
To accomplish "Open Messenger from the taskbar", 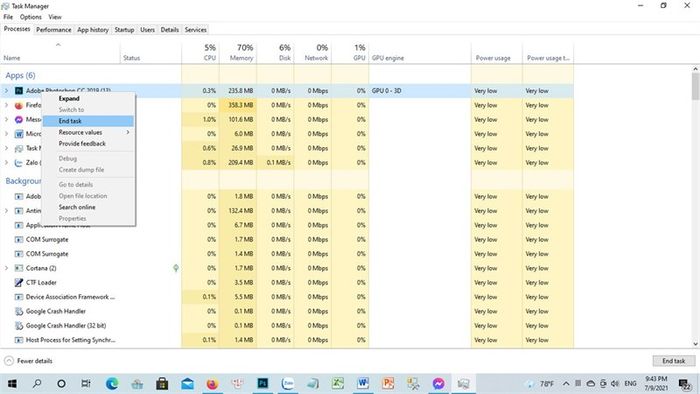I will point(438,383).
